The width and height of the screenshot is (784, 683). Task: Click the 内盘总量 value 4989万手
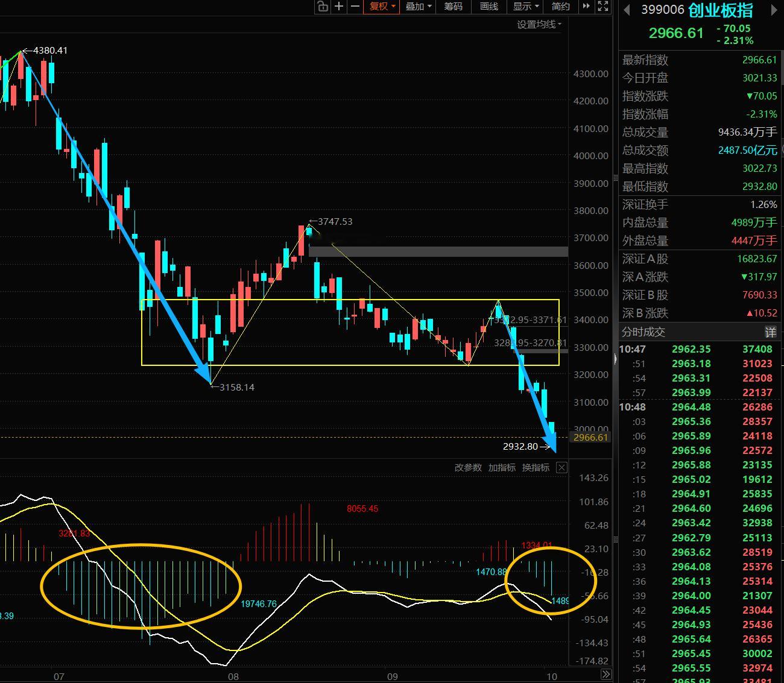coord(754,223)
